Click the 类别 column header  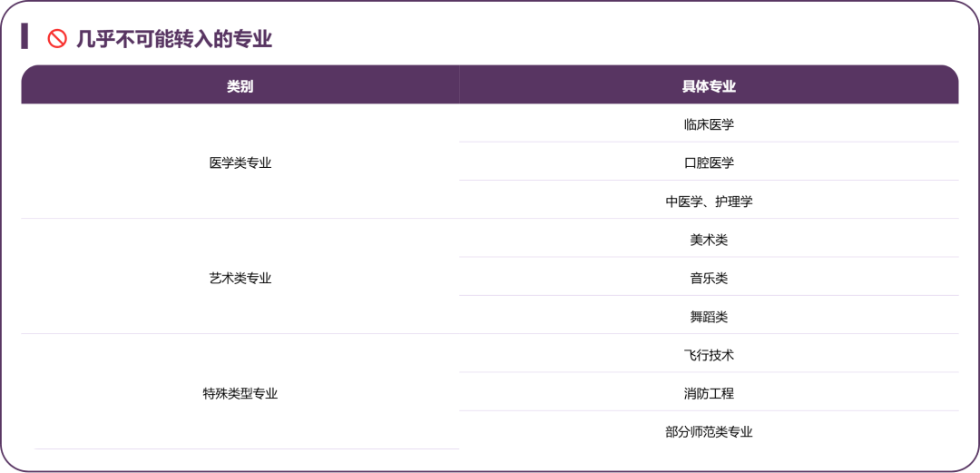point(240,86)
